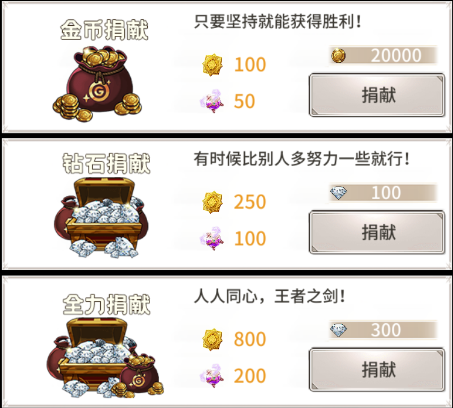The image size is (453, 408).
Task: Click the 捐献 button for gold coin donation
Action: [x=377, y=95]
